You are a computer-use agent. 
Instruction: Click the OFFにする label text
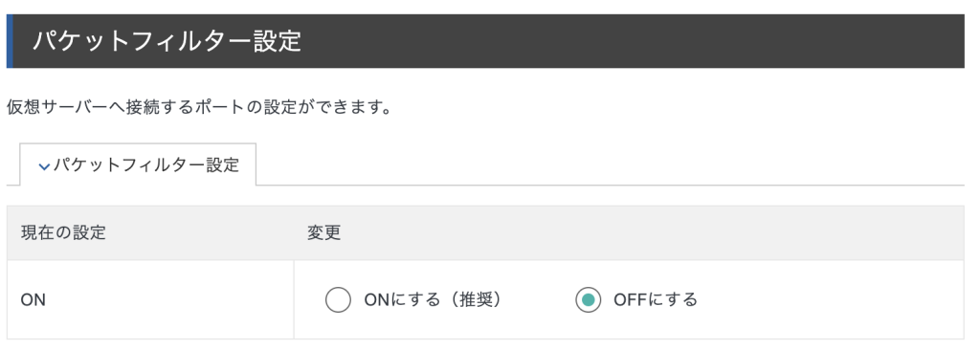[x=656, y=300]
